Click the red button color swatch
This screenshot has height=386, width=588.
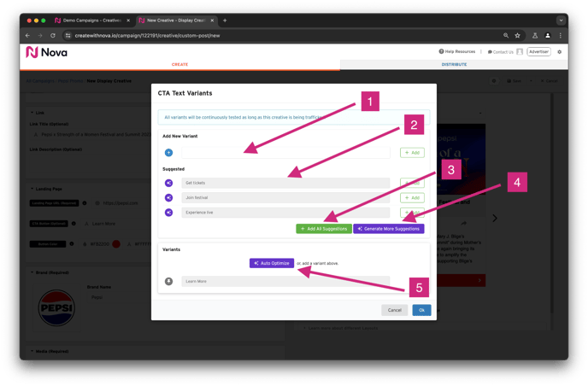[x=116, y=243]
